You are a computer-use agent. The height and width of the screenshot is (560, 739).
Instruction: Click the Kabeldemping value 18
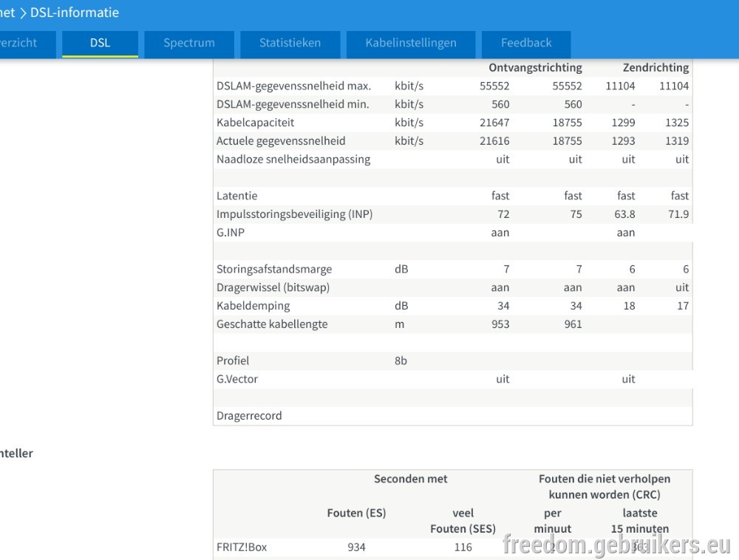point(629,306)
